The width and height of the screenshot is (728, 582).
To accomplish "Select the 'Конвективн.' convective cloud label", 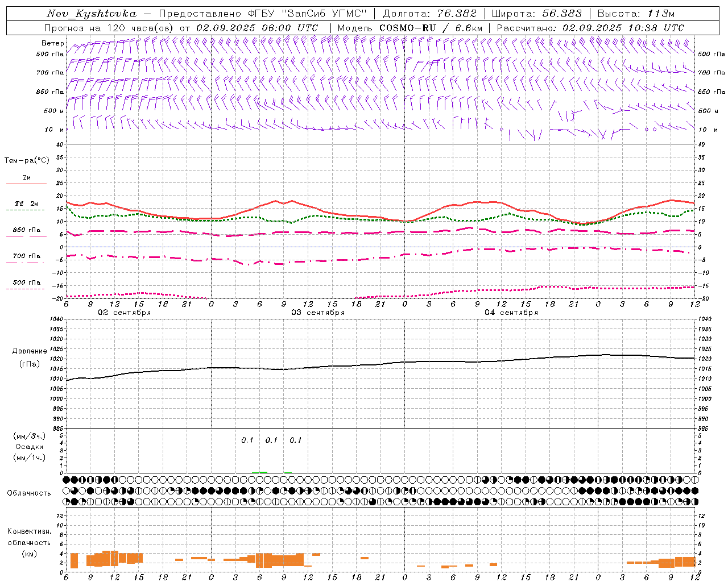I will pyautogui.click(x=30, y=531).
